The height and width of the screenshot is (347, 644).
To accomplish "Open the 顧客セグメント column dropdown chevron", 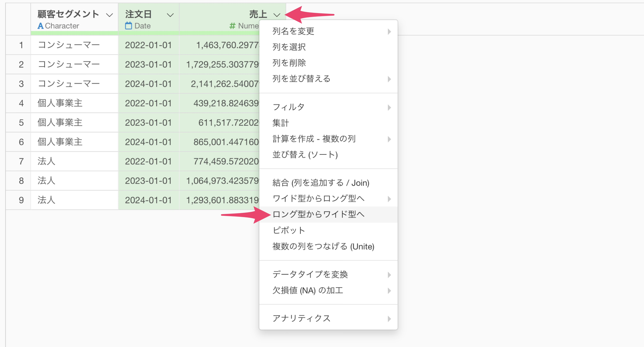I will 109,15.
